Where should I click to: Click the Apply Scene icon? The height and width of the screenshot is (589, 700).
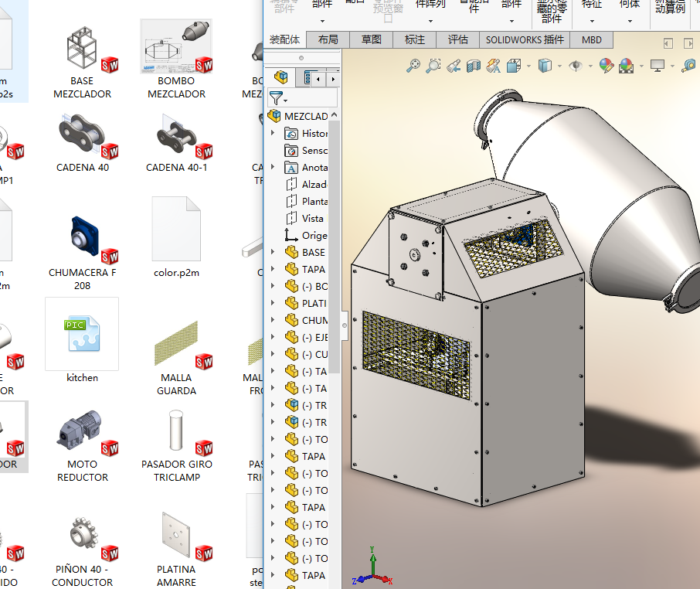point(626,66)
